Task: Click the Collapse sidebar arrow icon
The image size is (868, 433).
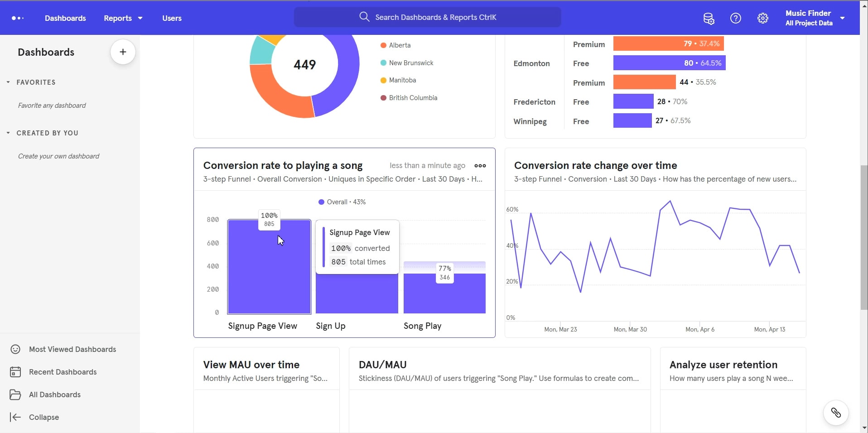Action: click(15, 417)
